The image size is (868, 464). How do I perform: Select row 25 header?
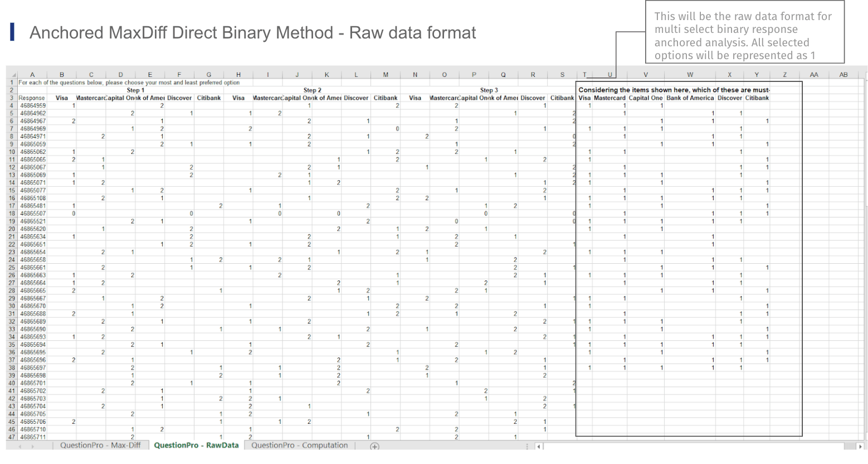point(12,268)
